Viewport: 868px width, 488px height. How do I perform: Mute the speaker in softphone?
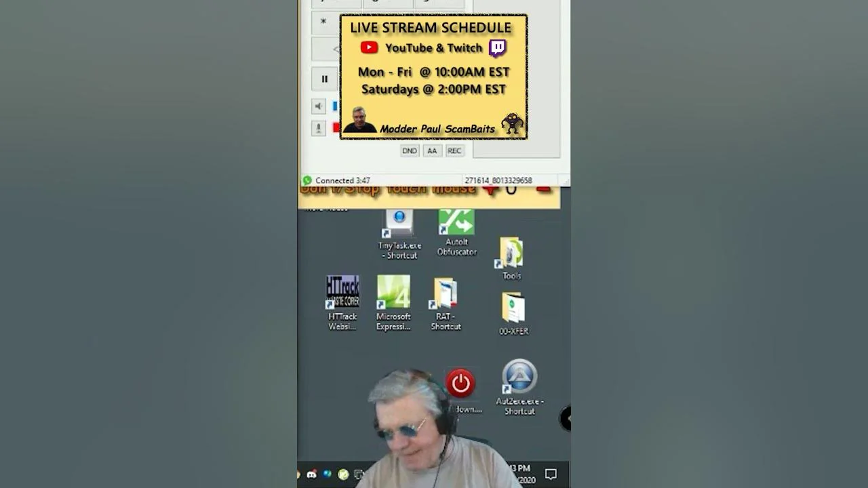tap(319, 106)
